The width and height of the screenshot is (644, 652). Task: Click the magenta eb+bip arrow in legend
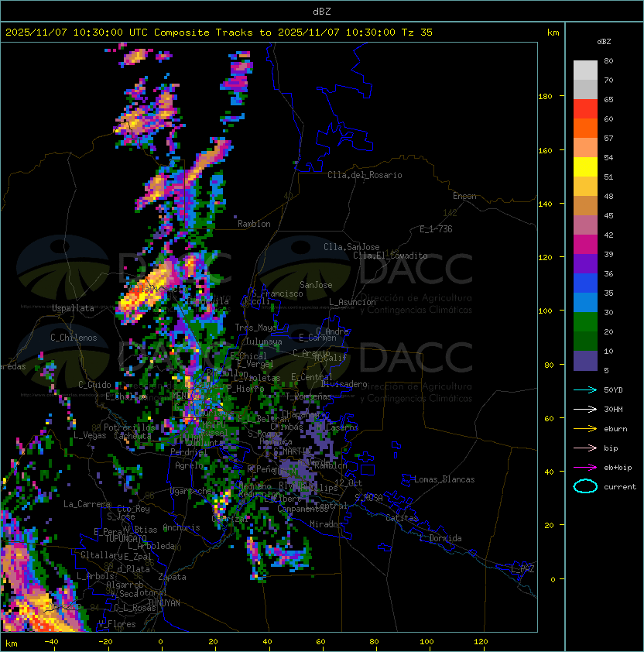click(x=585, y=468)
